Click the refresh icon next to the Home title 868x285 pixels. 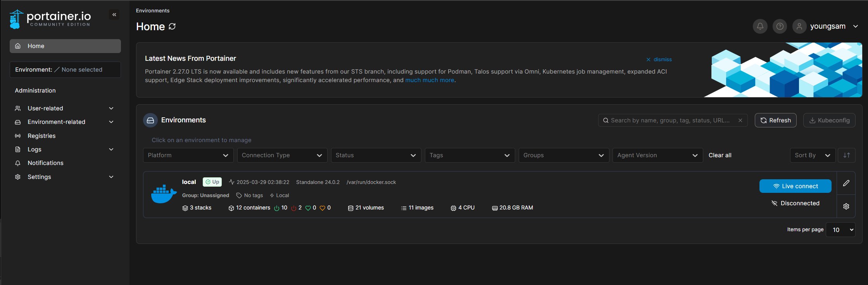click(x=172, y=26)
